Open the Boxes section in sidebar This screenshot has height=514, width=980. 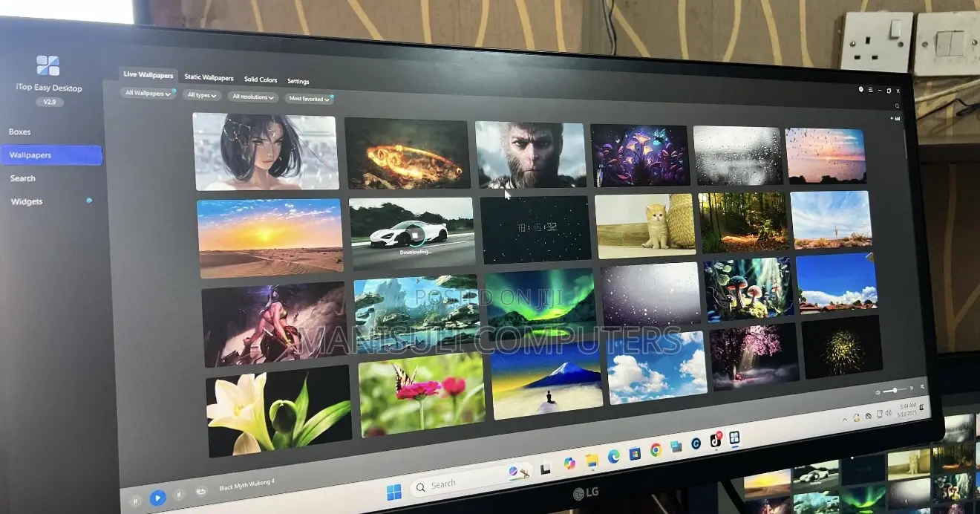20,131
